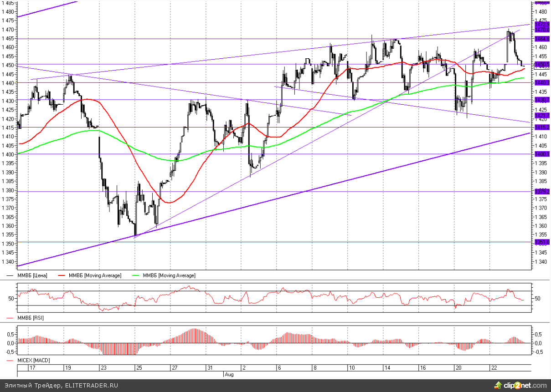The width and height of the screenshot is (551, 392).
Task: Click the date 25 on the time axis
Action: point(139,367)
